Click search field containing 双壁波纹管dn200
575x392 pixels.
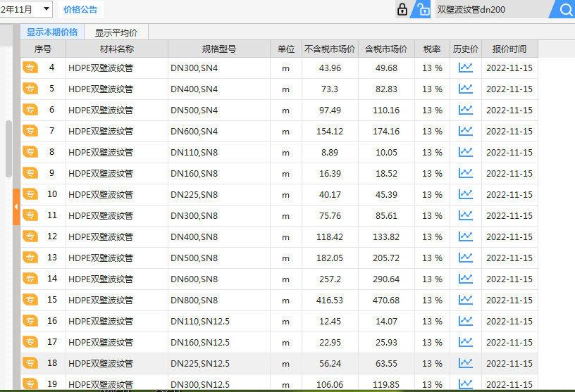[491, 10]
